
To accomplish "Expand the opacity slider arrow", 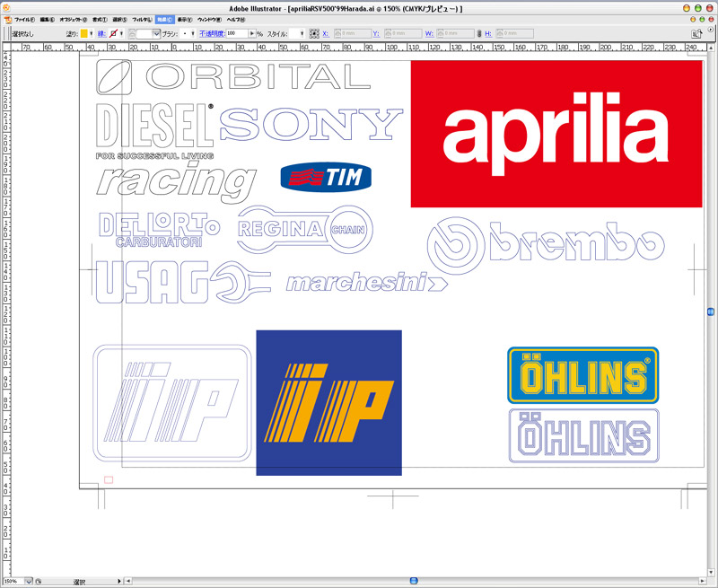I will (x=250, y=33).
